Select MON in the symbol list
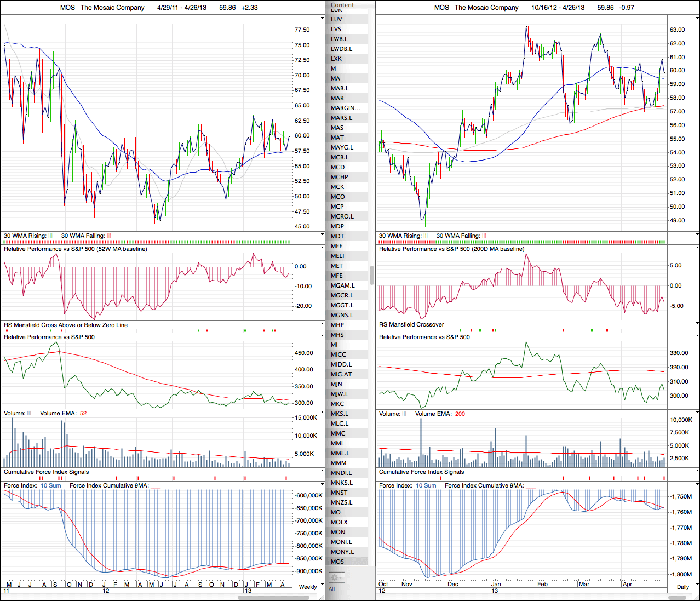Image resolution: width=700 pixels, height=601 pixels. click(338, 532)
